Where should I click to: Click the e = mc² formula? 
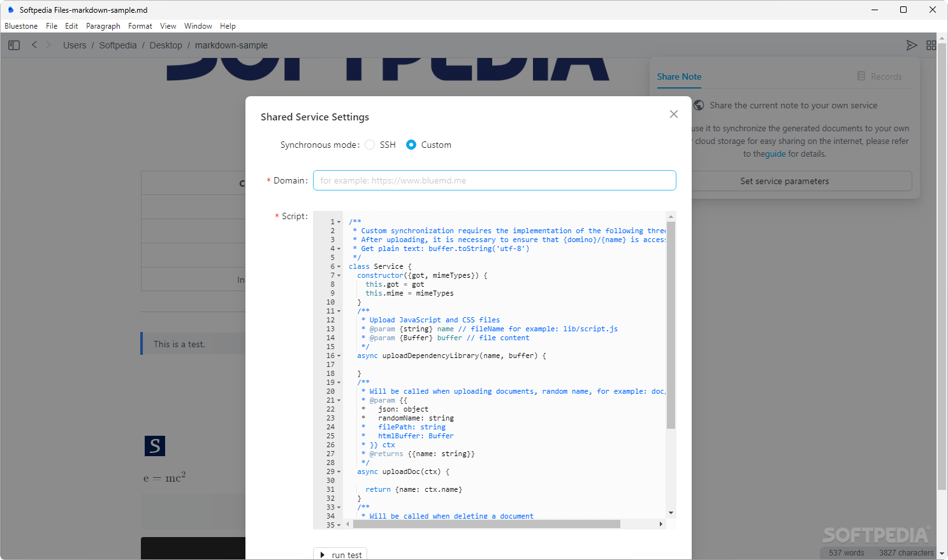(x=164, y=477)
